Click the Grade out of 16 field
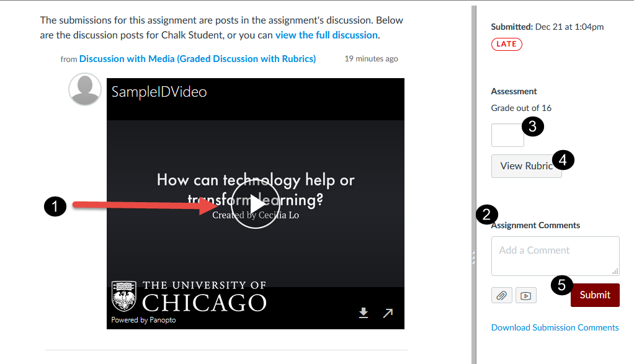 pyautogui.click(x=507, y=135)
